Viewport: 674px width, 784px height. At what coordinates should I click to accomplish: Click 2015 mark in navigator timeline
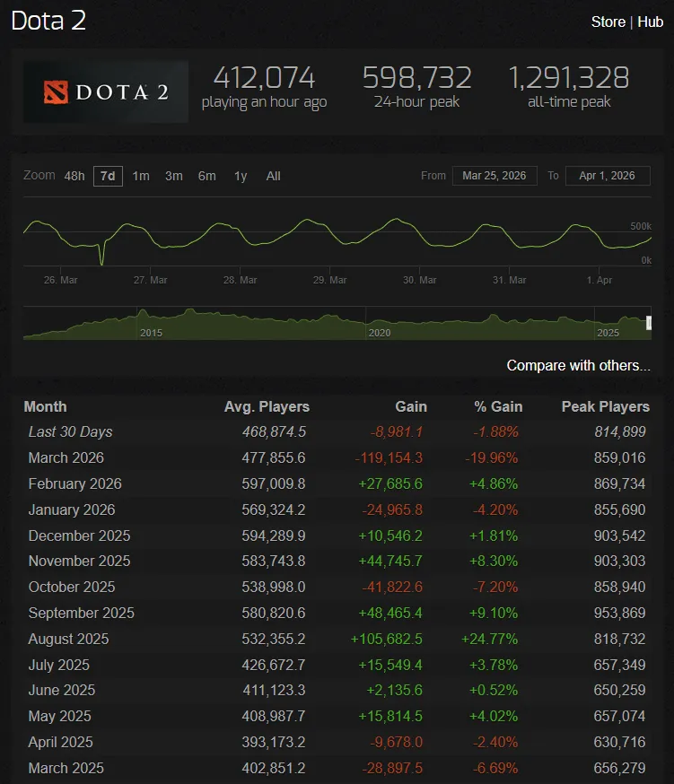click(x=151, y=333)
